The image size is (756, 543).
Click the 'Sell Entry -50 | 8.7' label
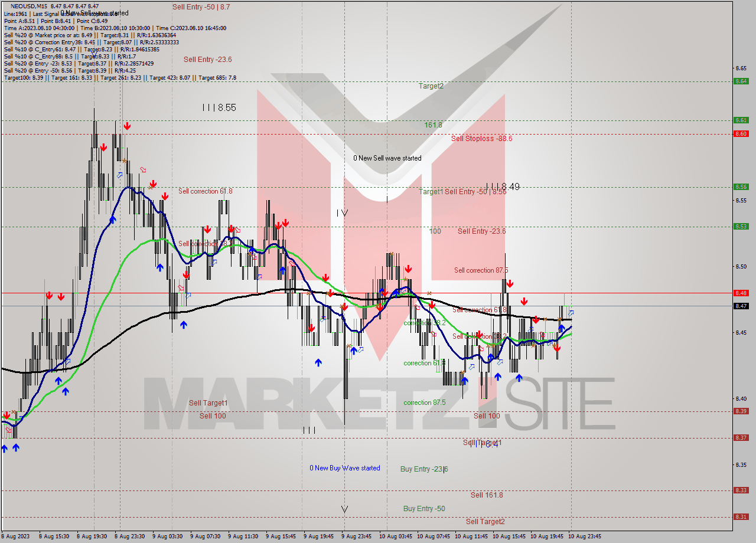[x=201, y=7]
